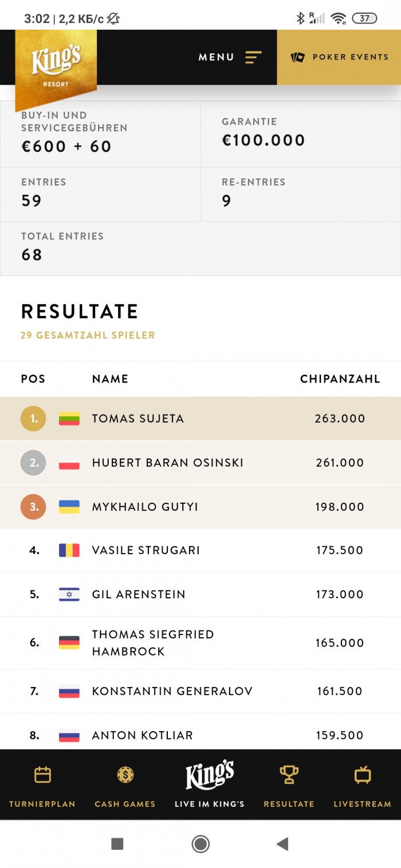This screenshot has height=868, width=401.
Task: Tap Live im King's center logo
Action: point(209,776)
